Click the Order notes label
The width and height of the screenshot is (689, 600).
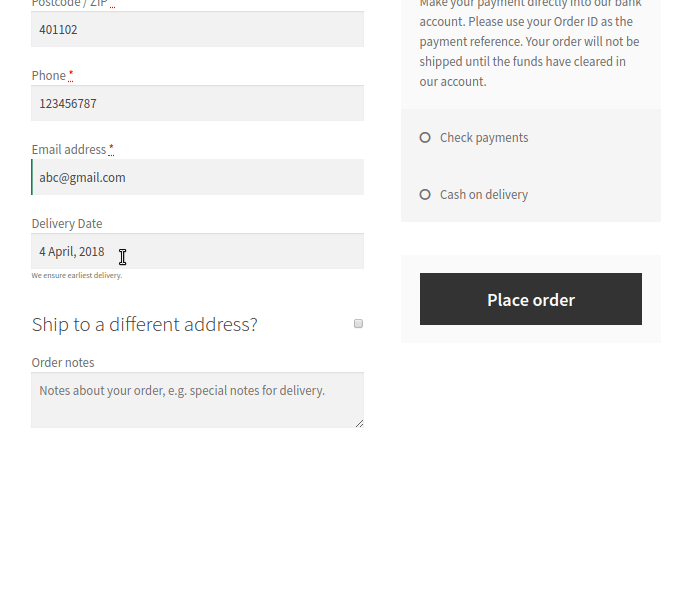click(63, 363)
